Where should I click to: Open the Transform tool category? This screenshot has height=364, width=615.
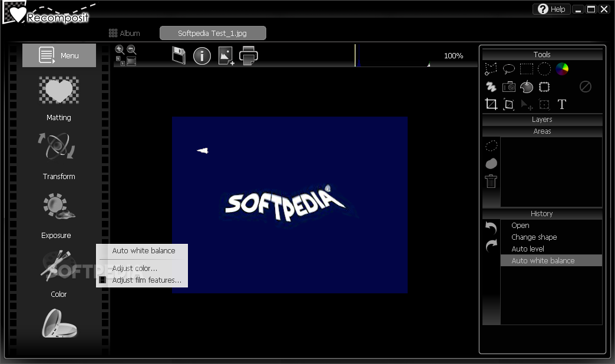tap(59, 156)
